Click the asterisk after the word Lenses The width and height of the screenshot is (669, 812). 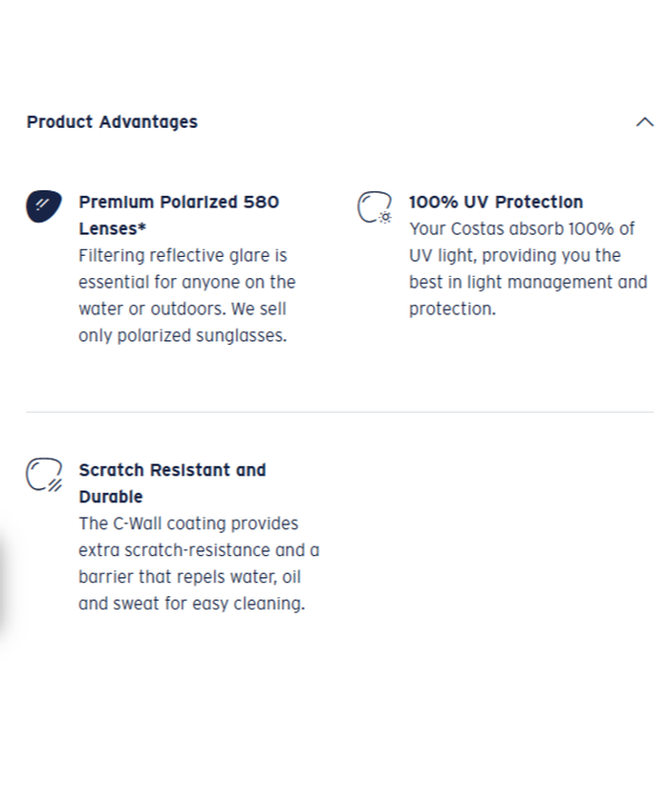[141, 229]
